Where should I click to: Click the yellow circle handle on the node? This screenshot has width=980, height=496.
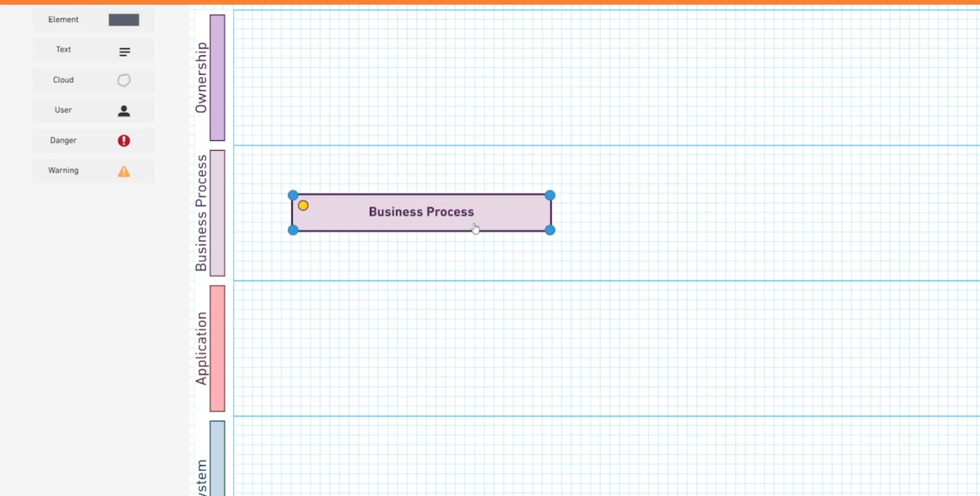(303, 206)
